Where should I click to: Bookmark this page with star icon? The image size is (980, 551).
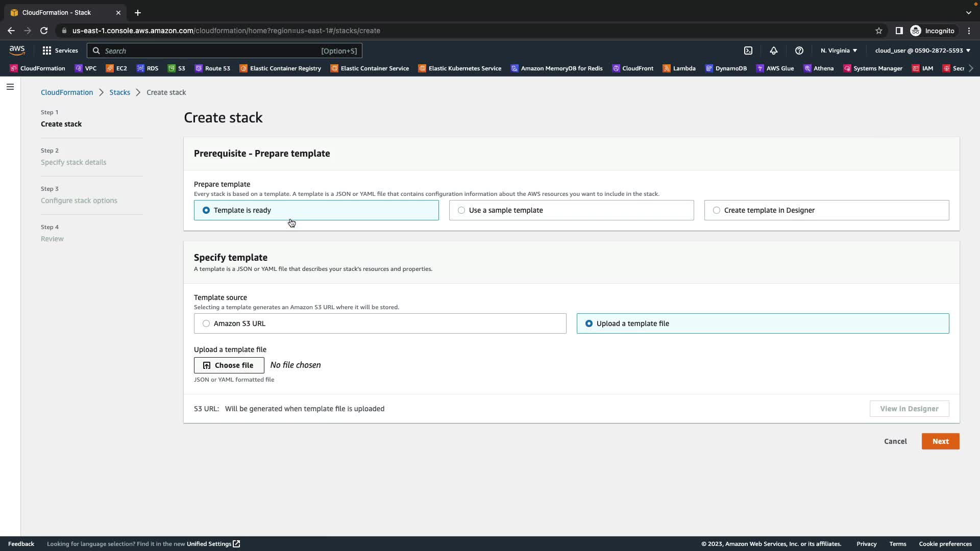click(x=878, y=31)
